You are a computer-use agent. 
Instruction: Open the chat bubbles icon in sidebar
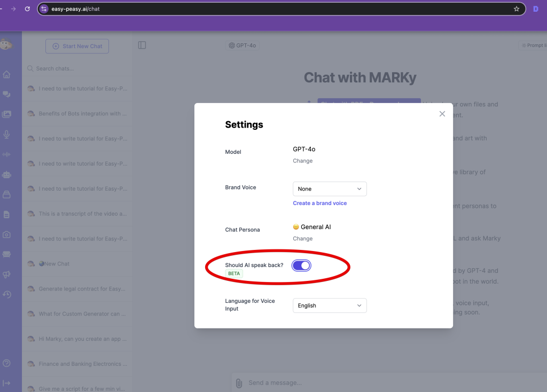7,95
